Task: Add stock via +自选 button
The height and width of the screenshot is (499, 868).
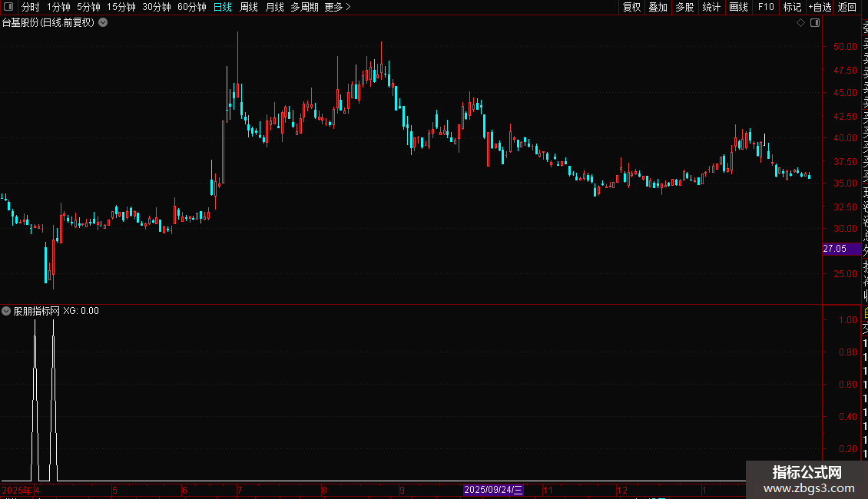Action: pyautogui.click(x=820, y=7)
